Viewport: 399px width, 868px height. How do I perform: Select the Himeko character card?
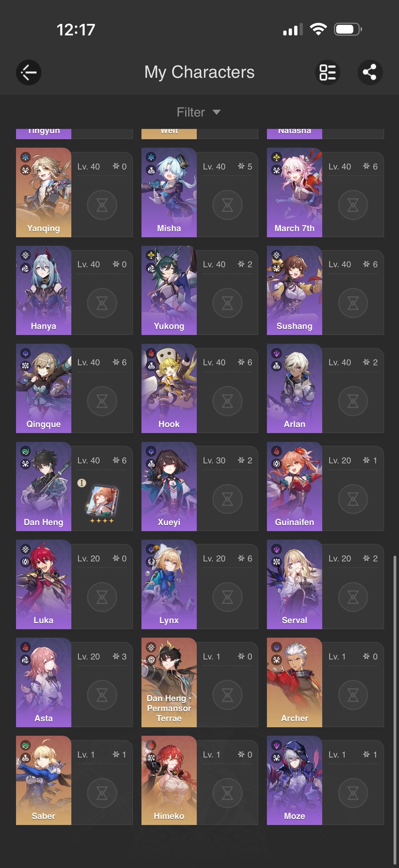point(199,780)
